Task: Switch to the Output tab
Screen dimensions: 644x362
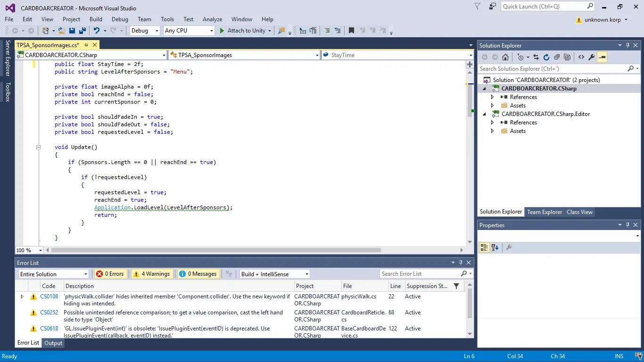Action: click(53, 343)
